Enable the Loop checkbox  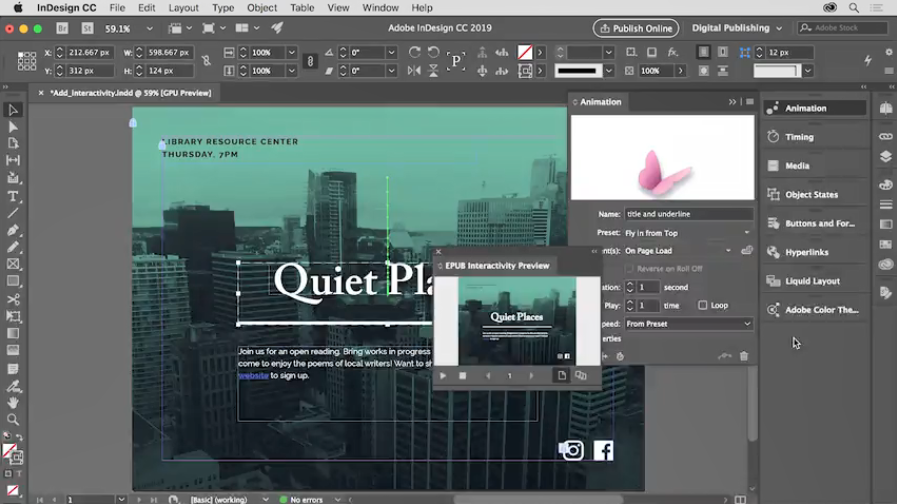tap(703, 305)
